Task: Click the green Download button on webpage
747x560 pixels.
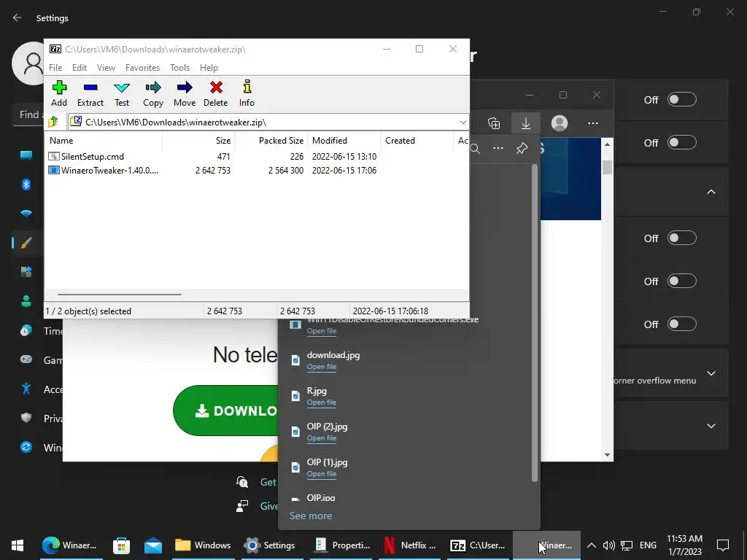Action: (226, 411)
